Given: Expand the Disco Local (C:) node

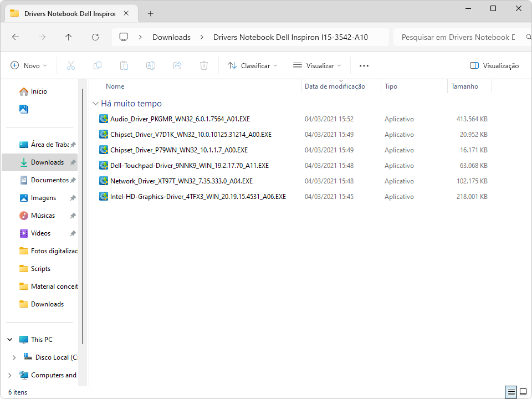Looking at the screenshot, I should 14,357.
